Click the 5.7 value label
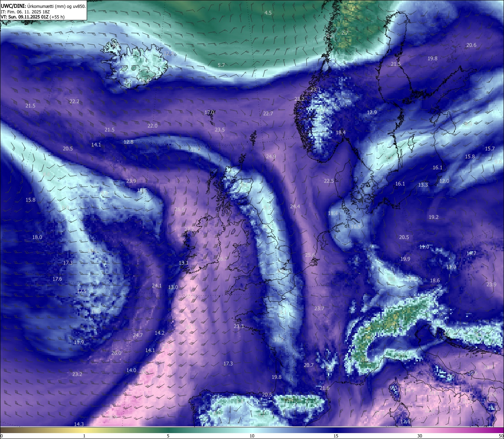The image size is (504, 439). [221, 65]
